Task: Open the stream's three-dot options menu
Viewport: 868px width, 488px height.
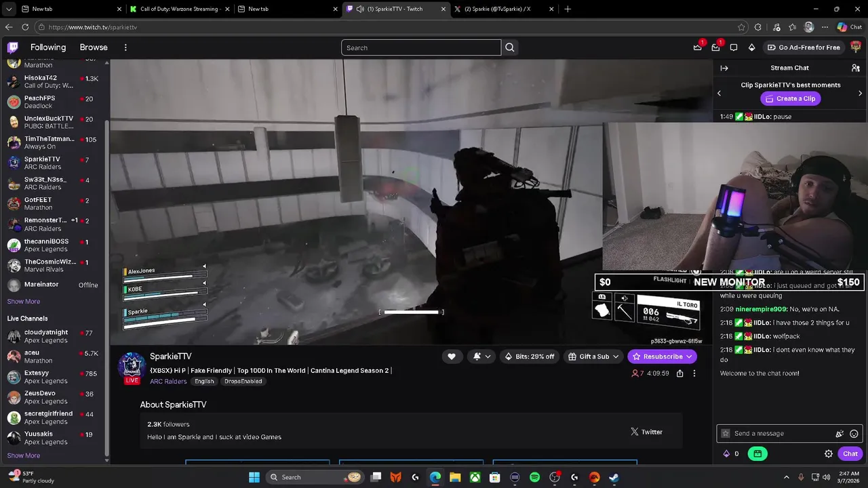Action: tap(694, 373)
